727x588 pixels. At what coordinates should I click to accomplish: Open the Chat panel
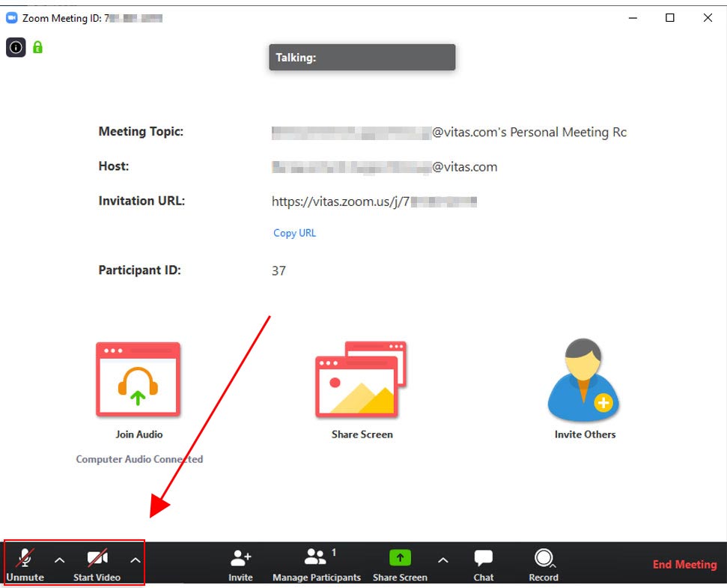(x=483, y=562)
